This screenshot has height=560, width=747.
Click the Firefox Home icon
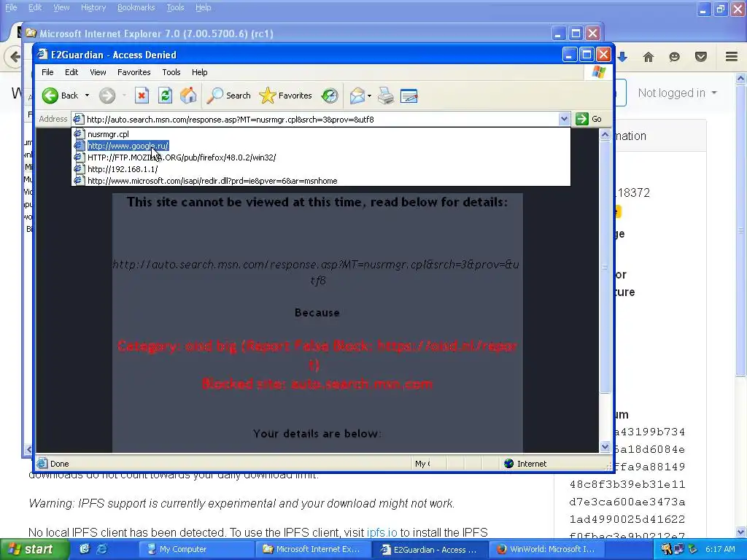(649, 57)
